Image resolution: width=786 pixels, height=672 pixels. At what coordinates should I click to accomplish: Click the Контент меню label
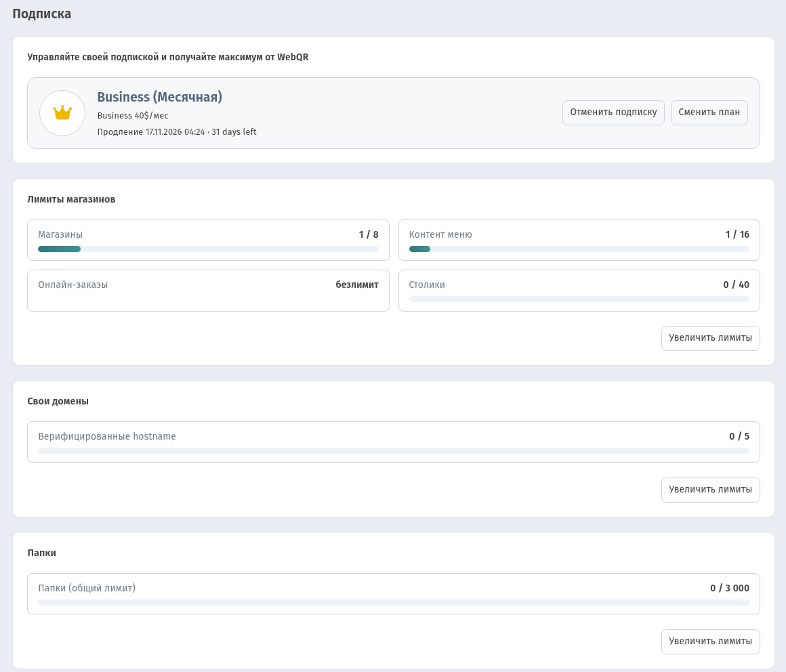point(440,234)
